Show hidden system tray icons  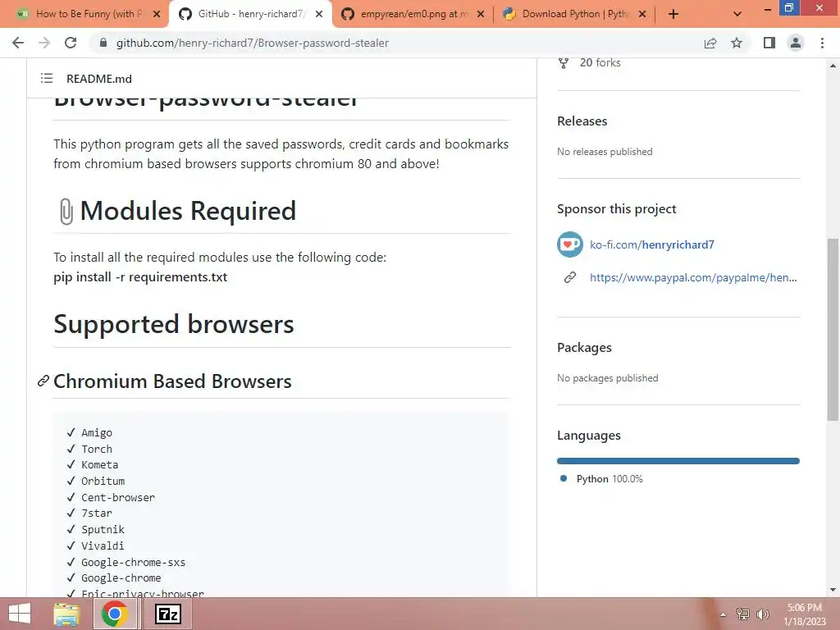pos(724,614)
